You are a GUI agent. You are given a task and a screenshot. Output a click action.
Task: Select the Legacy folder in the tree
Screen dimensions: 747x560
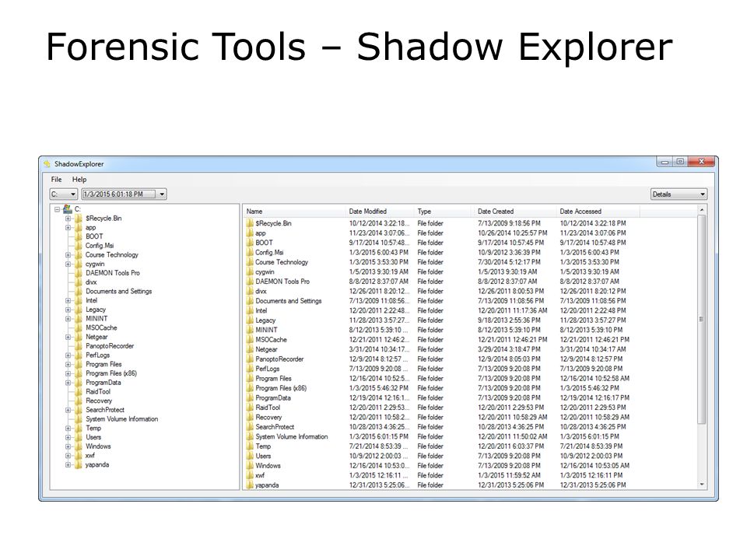(x=96, y=310)
